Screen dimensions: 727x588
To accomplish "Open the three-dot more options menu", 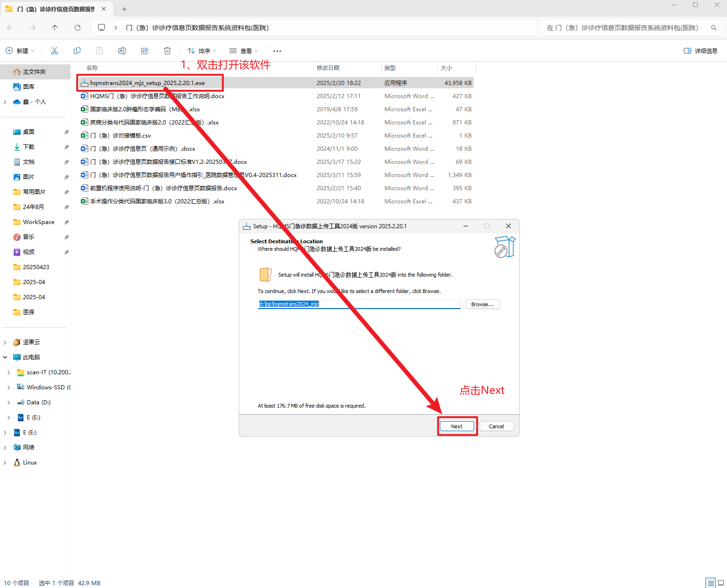I will [x=277, y=51].
